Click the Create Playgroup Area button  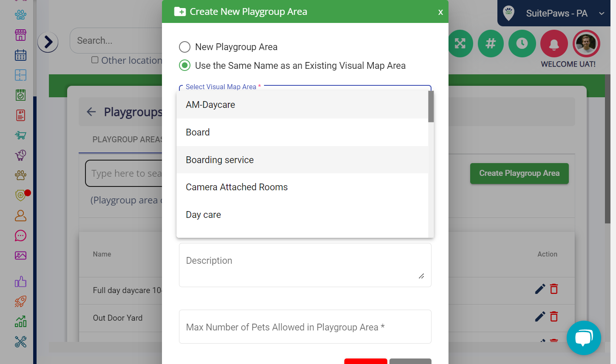click(519, 173)
